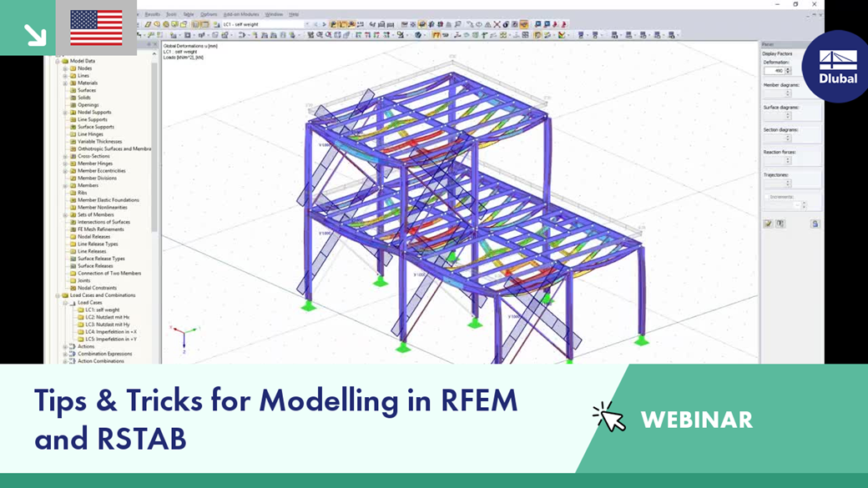Click the white arrow icon beside the flag
Viewport: 868px width, 488px height.
point(35,35)
